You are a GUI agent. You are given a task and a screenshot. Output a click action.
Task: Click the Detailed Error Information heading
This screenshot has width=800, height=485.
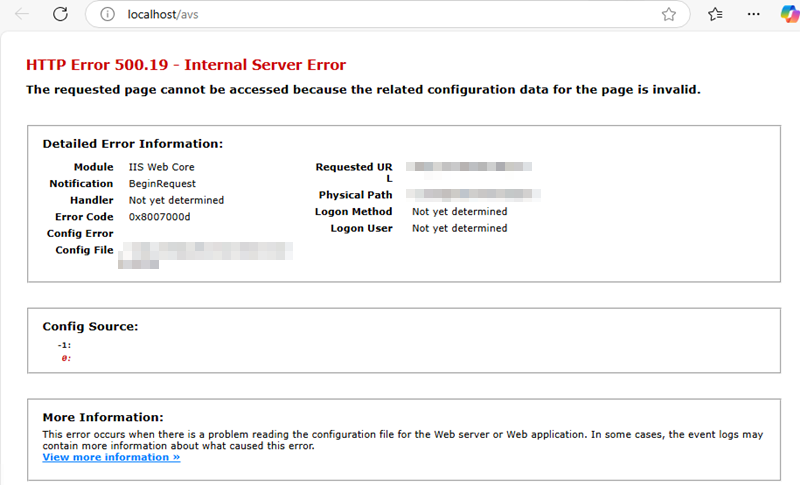pyautogui.click(x=132, y=144)
